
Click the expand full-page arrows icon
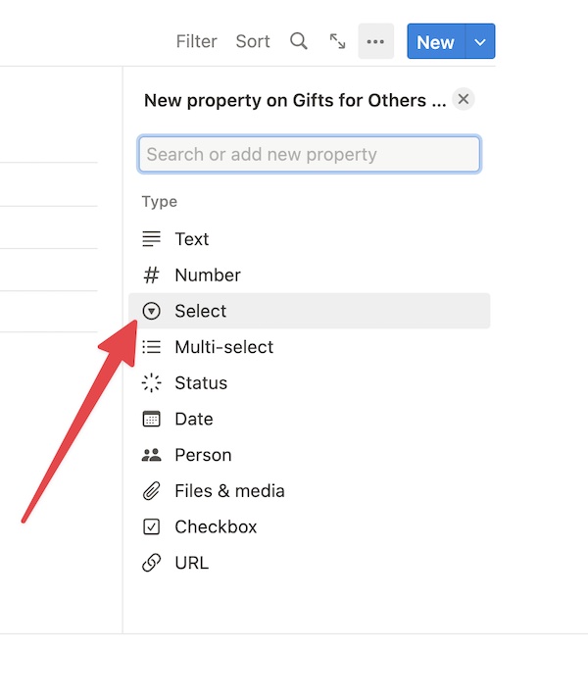pos(337,41)
